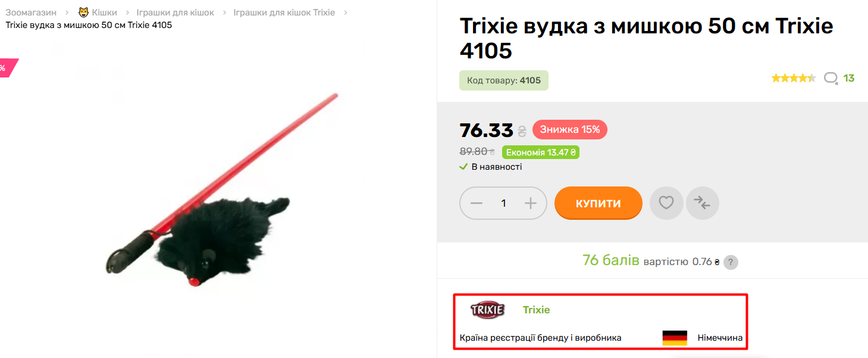Image resolution: width=868 pixels, height=358 pixels.
Task: Click the cat icon beside Кішки
Action: point(83,12)
